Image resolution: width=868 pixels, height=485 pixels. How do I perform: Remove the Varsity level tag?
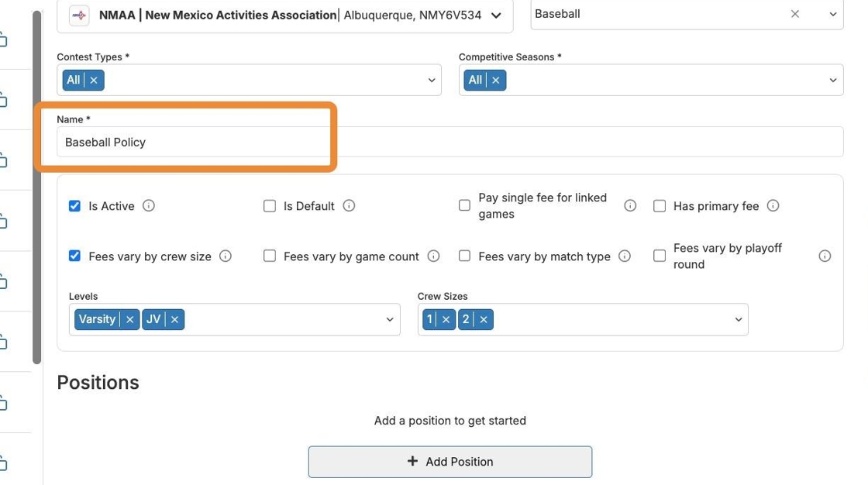click(x=130, y=319)
